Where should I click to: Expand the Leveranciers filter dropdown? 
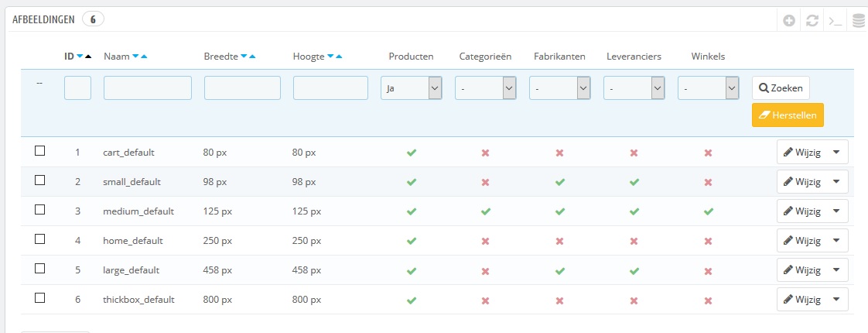(x=634, y=89)
